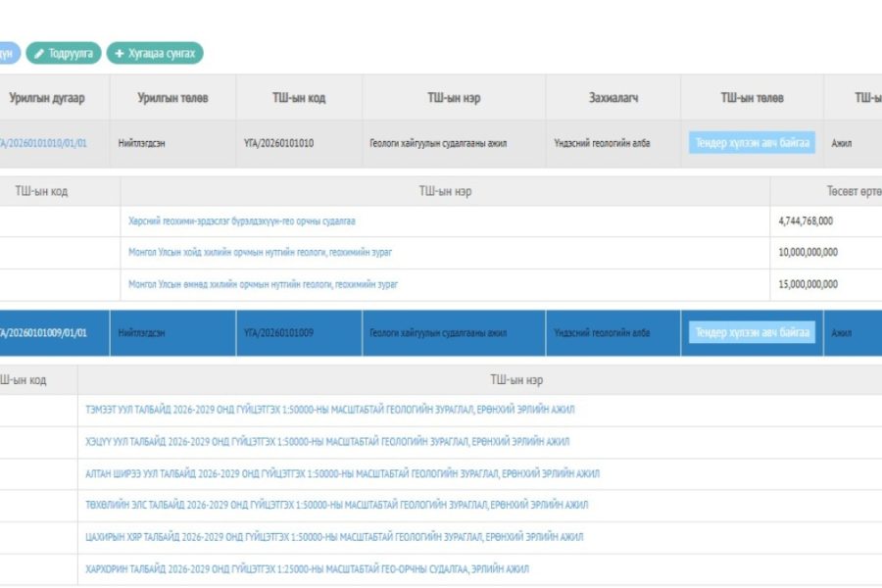The height and width of the screenshot is (588, 882).
Task: Open the highlighted invitation link ending in 20260101009/01/01
Action: coord(43,333)
